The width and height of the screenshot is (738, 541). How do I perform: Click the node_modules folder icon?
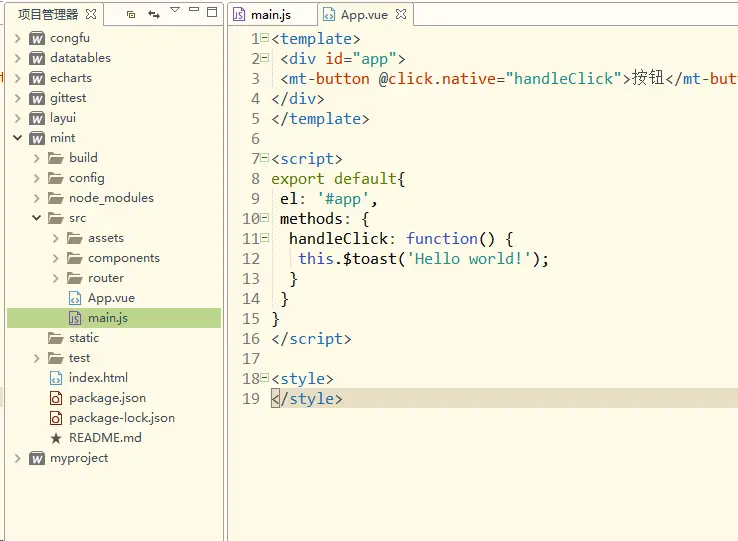pos(56,198)
